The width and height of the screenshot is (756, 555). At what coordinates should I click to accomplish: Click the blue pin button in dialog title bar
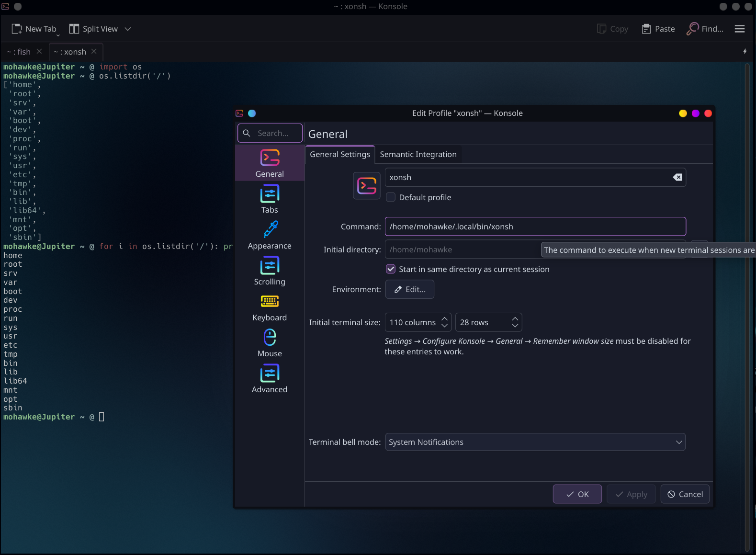pyautogui.click(x=252, y=113)
